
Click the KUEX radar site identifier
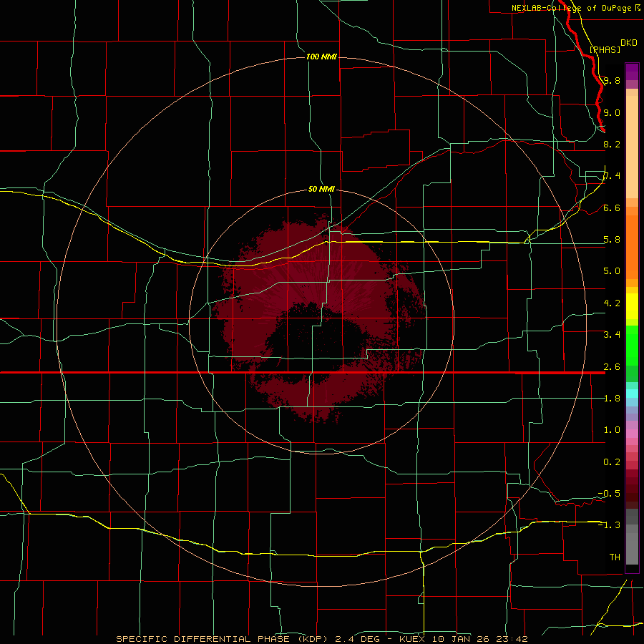coord(412,639)
